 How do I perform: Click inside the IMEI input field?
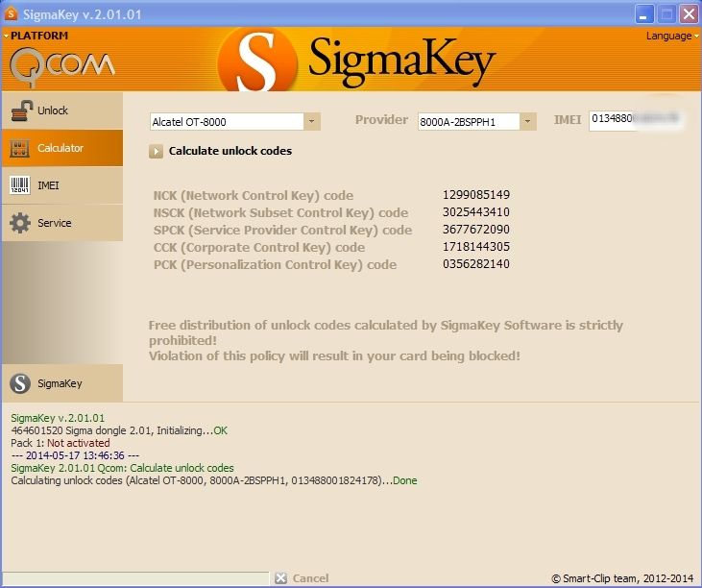tap(635, 120)
